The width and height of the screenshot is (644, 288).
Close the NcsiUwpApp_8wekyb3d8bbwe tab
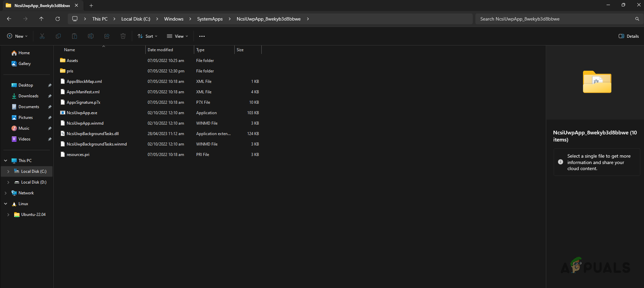coord(77,5)
